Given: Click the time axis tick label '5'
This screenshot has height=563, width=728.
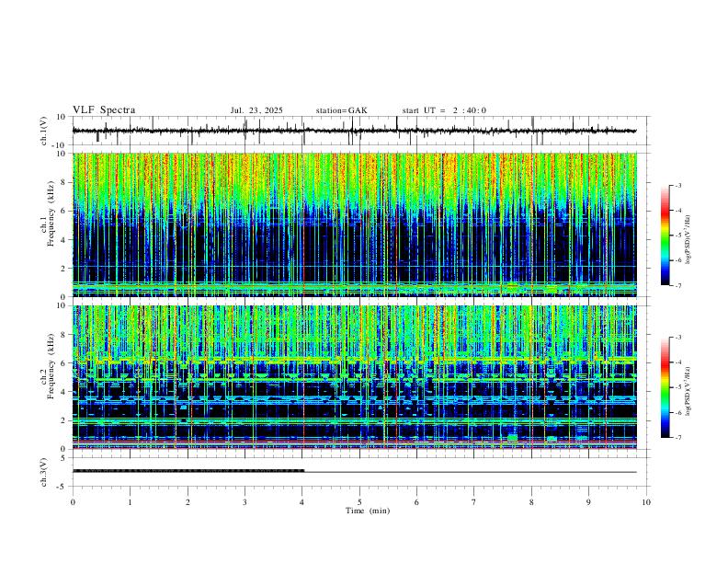Looking at the screenshot, I should click(x=359, y=502).
